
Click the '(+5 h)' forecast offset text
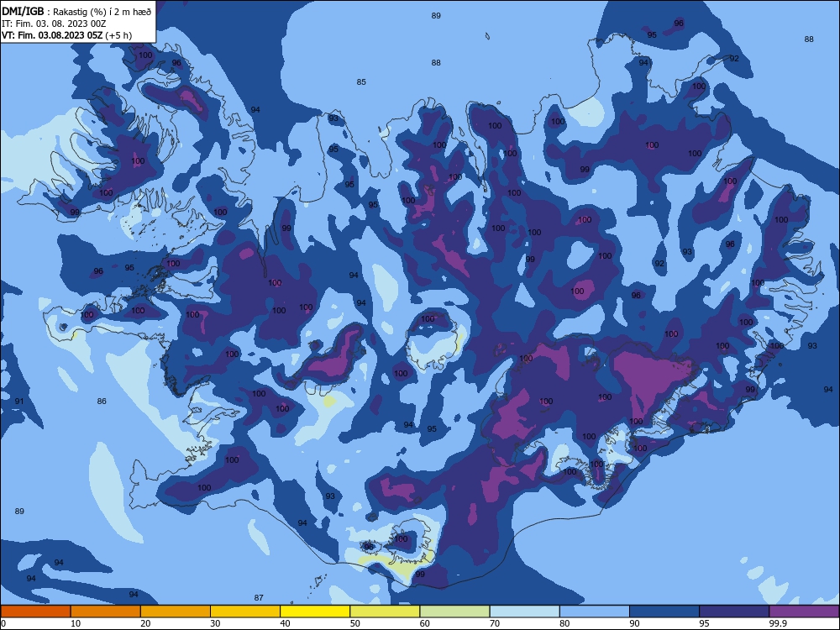pos(118,35)
